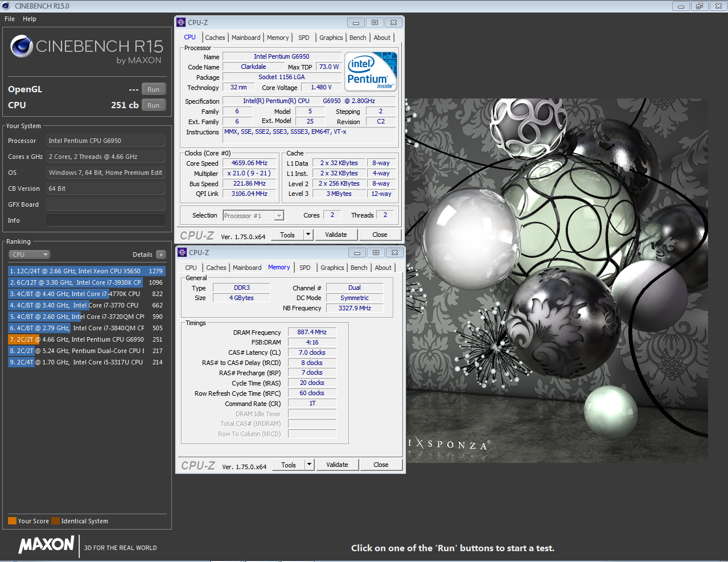Click the Core Voltage value 1.480 V
Screen dimensions: 728x562
(321, 87)
